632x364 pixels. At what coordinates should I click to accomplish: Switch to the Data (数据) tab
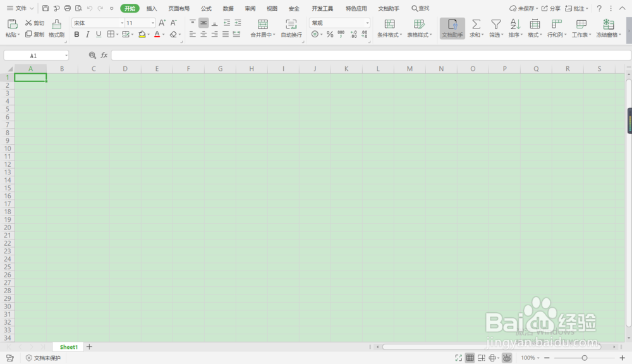coord(228,8)
